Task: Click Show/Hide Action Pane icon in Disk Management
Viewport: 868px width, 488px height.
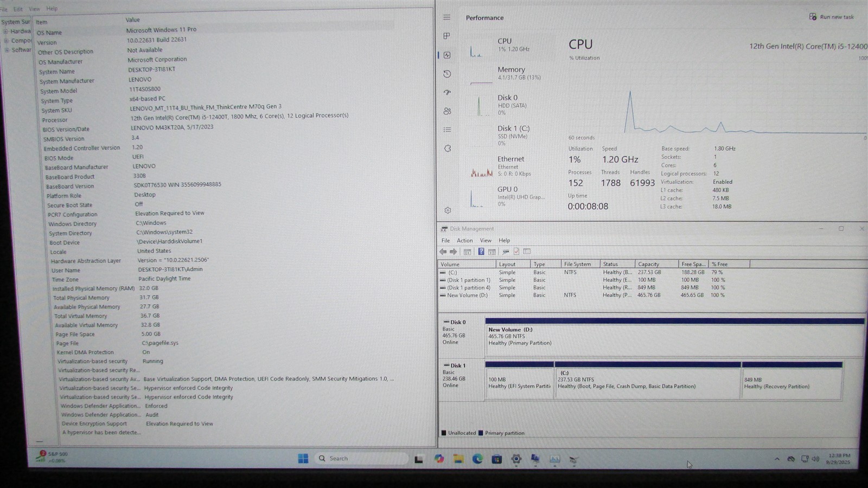Action: (x=492, y=252)
